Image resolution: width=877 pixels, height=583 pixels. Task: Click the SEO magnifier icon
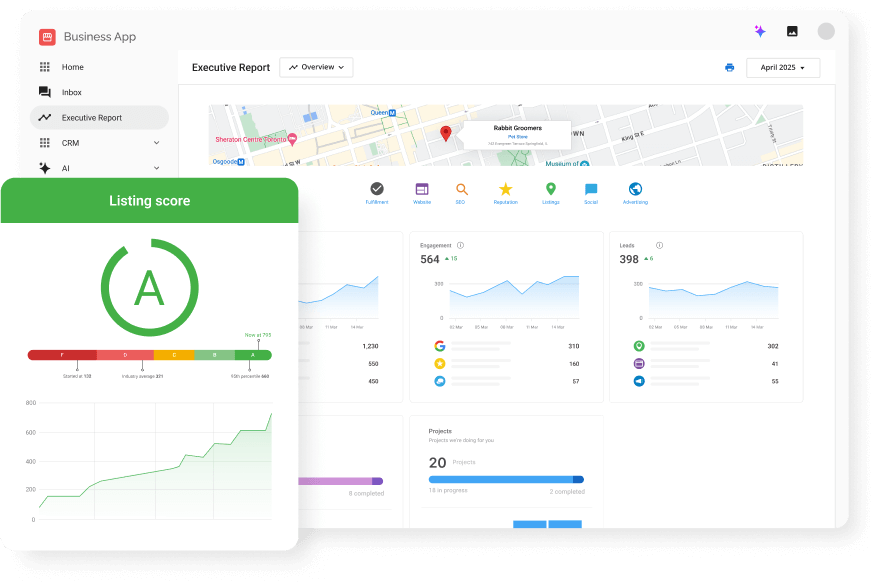tap(461, 190)
